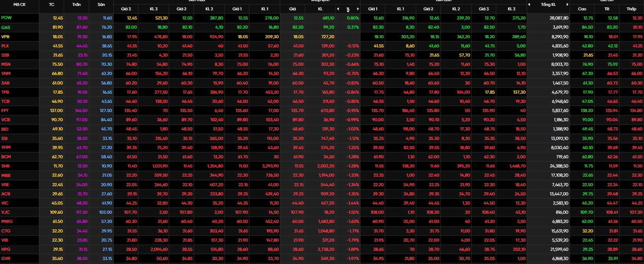
Task: Sort by the TC reference price header
Action: tap(52, 4)
